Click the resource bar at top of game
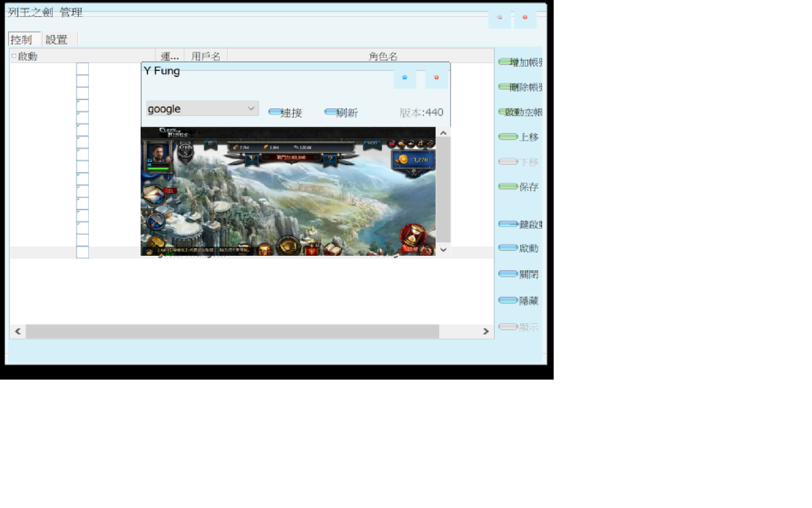Viewport: 812px width, 508px height. [291, 147]
